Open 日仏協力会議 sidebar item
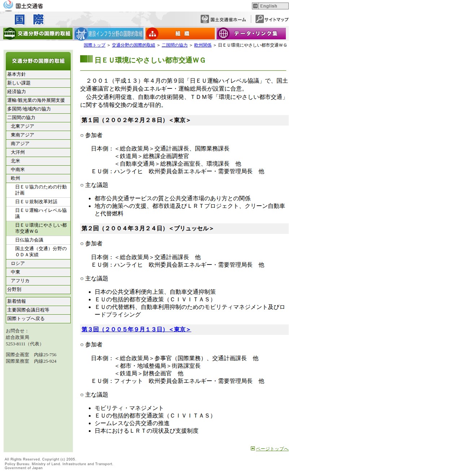This screenshot has width=462, height=476. 38,240
